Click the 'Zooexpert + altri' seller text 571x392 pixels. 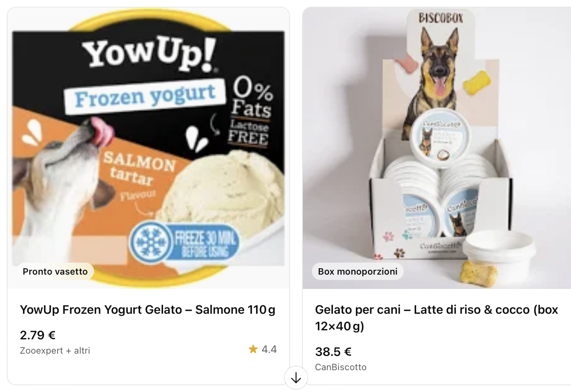55,351
